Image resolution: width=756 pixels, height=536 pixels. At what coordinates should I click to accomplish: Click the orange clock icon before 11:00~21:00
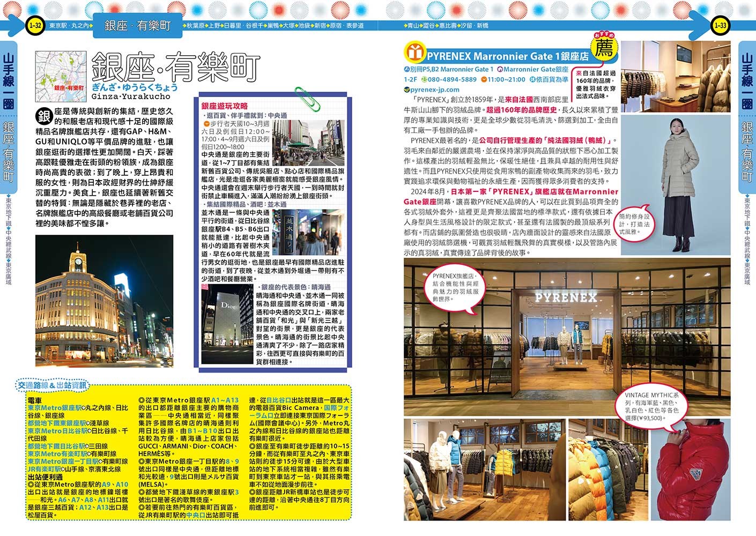click(x=484, y=79)
